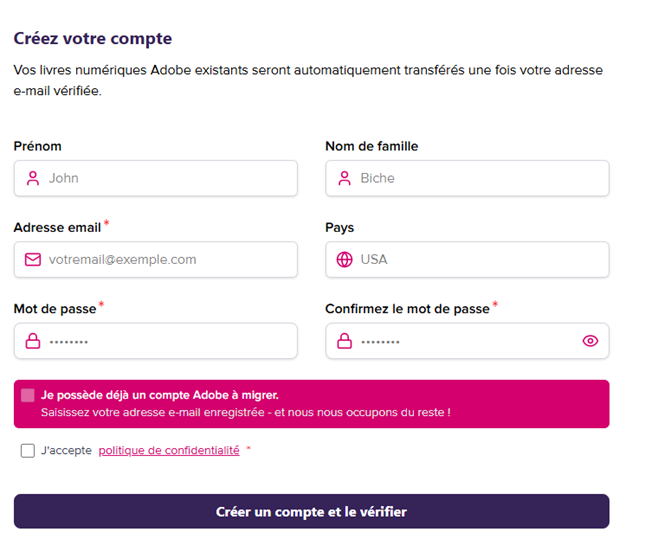Click the Créez votre compte heading

[93, 39]
